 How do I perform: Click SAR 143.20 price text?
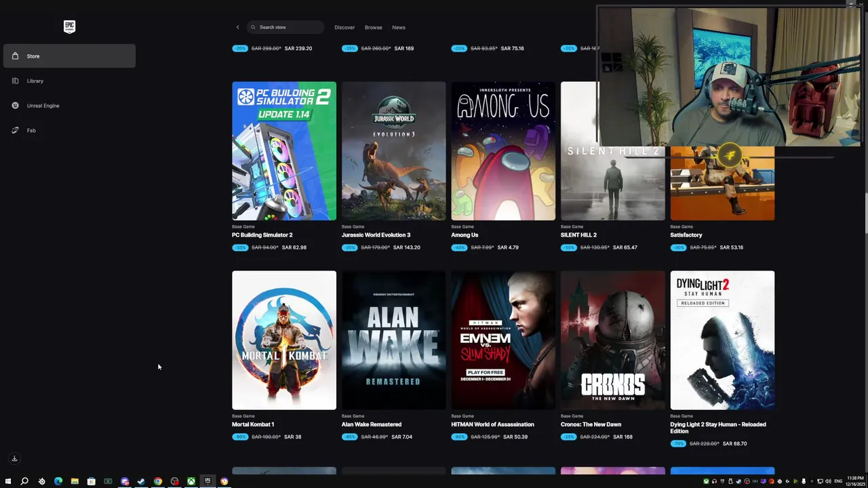[x=407, y=247]
